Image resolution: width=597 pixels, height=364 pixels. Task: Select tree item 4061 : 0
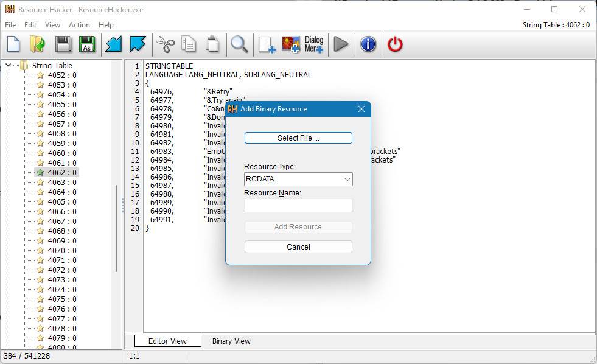[62, 163]
